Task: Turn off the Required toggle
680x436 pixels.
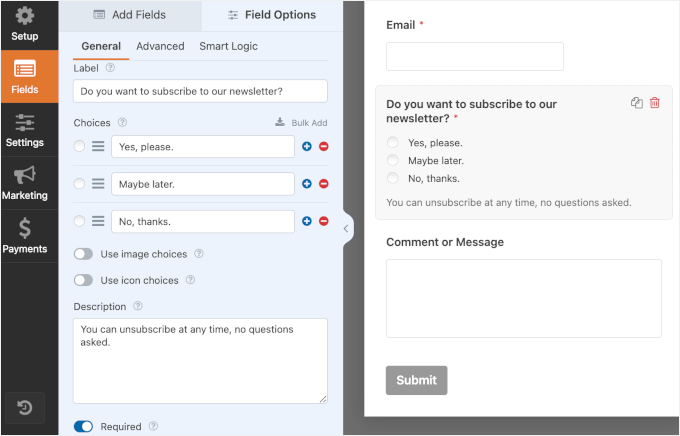Action: 83,426
